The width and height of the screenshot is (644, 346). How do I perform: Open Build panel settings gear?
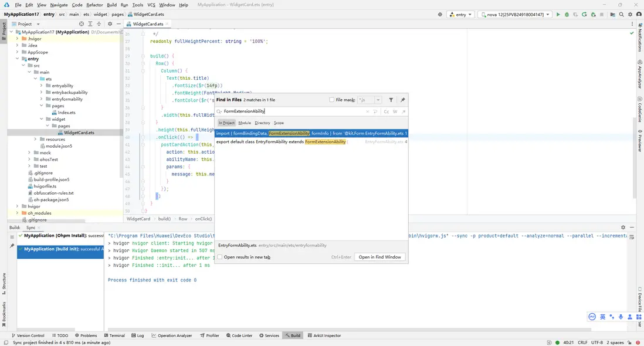623,228
